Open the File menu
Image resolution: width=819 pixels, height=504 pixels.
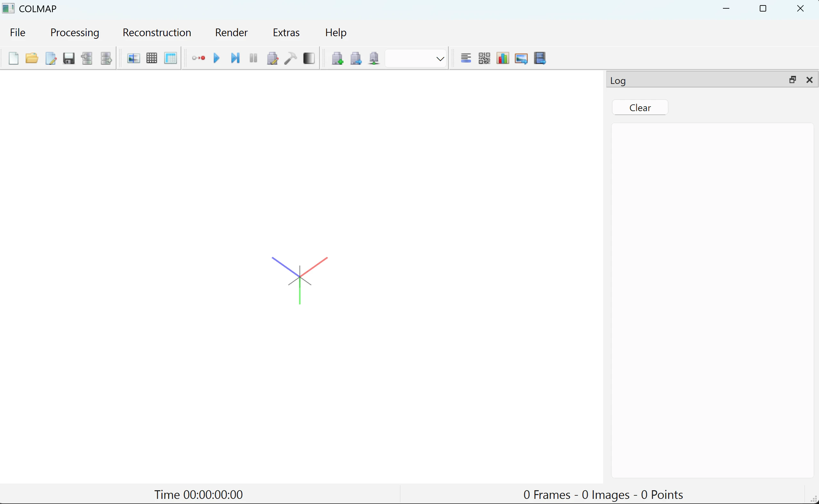click(18, 32)
